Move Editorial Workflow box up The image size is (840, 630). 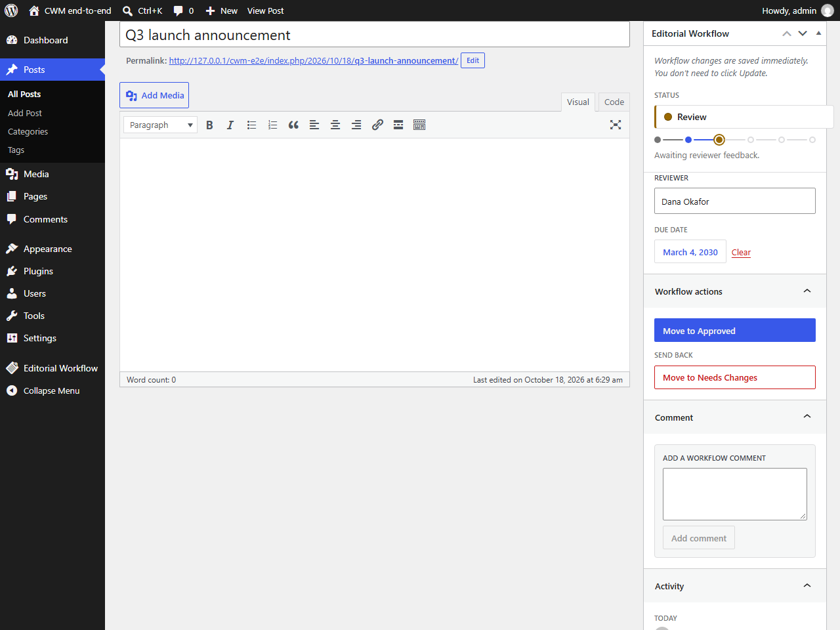pyautogui.click(x=787, y=33)
